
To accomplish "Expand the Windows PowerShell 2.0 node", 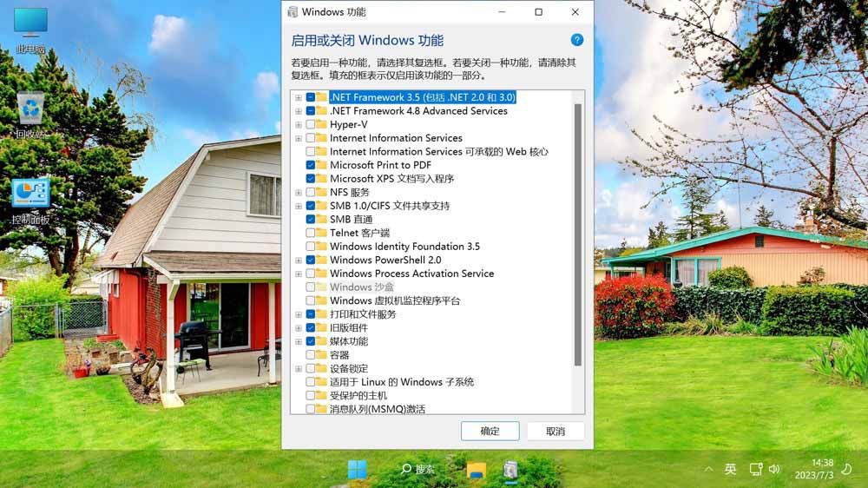I will (299, 260).
